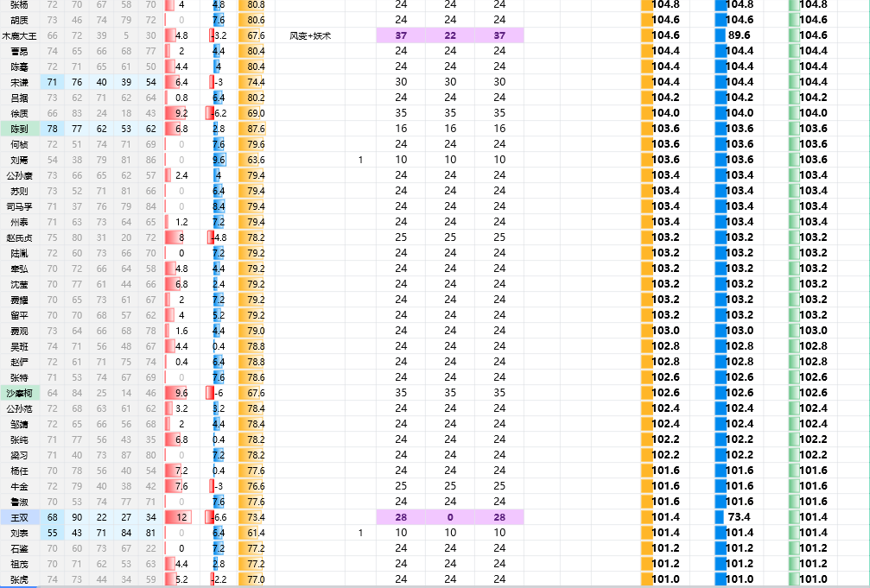Screen dimensions: 870x588
Task: Click the red-bar 9.6 cell in 沙摩柯 row
Action: (182, 393)
